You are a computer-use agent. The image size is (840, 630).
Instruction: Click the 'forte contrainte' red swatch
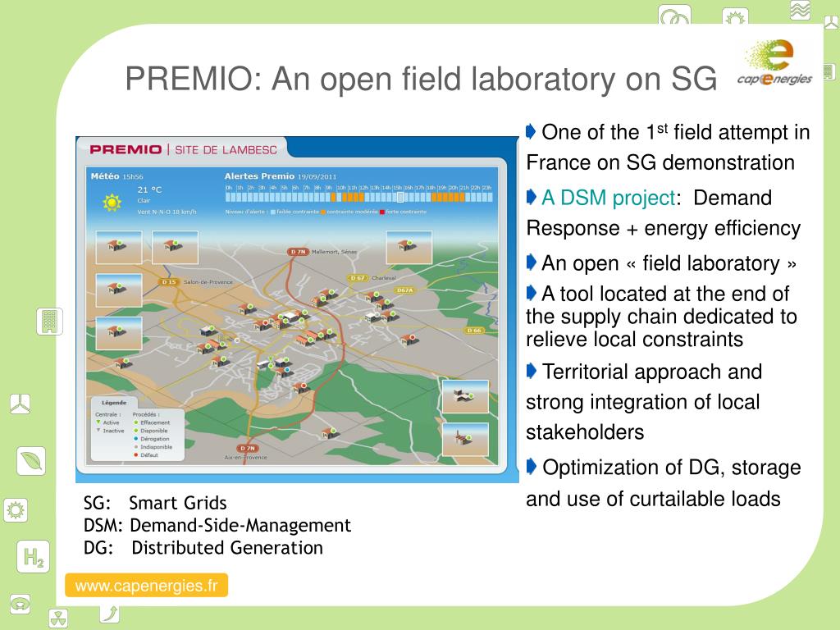pos(382,212)
